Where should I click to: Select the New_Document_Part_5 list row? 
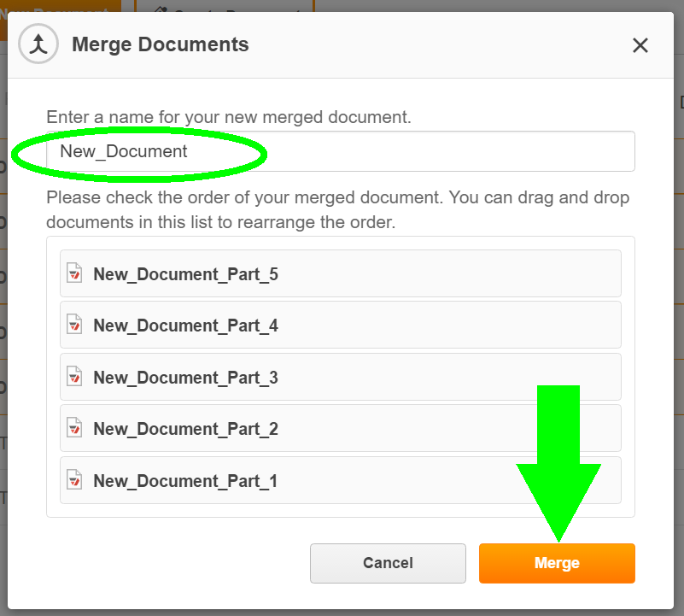click(340, 273)
